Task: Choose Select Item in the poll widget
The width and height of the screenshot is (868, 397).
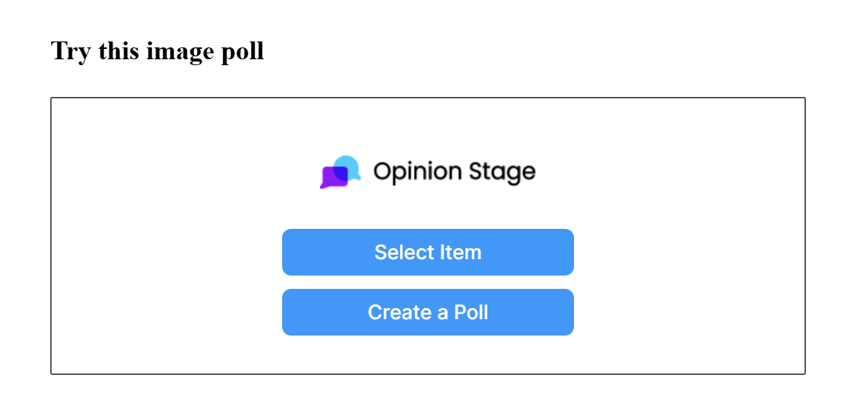Action: (428, 252)
